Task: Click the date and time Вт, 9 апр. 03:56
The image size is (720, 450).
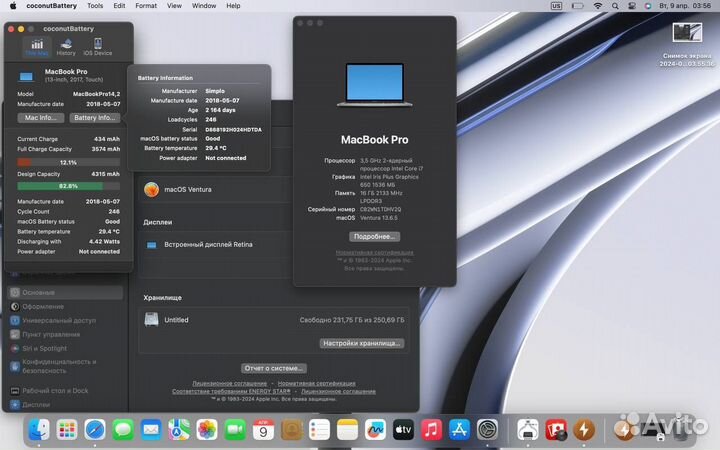Action: 685,6
